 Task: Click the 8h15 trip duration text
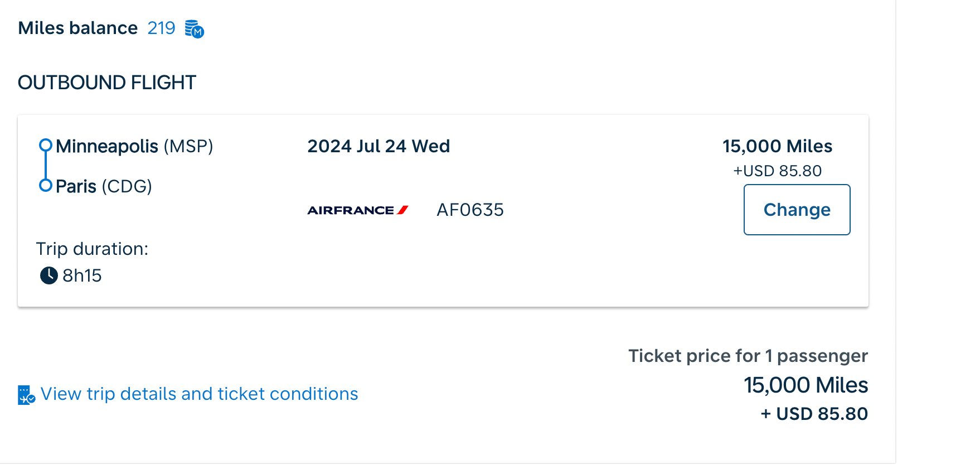coord(82,275)
